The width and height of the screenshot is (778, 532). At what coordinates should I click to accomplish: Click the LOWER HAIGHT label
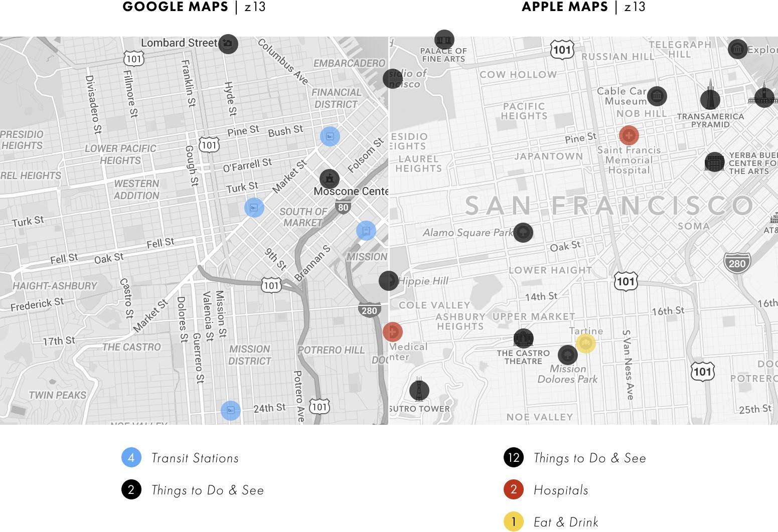coord(550,270)
